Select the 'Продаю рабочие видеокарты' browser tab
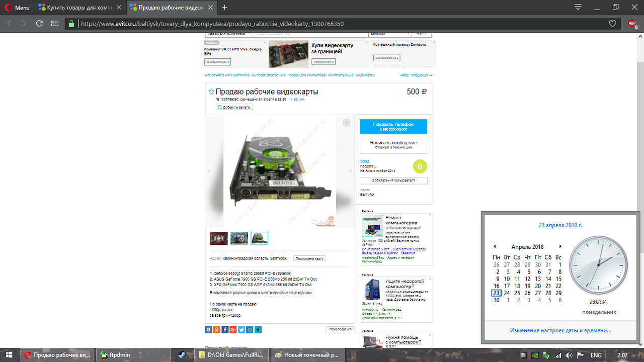The height and width of the screenshot is (362, 644). click(x=172, y=8)
